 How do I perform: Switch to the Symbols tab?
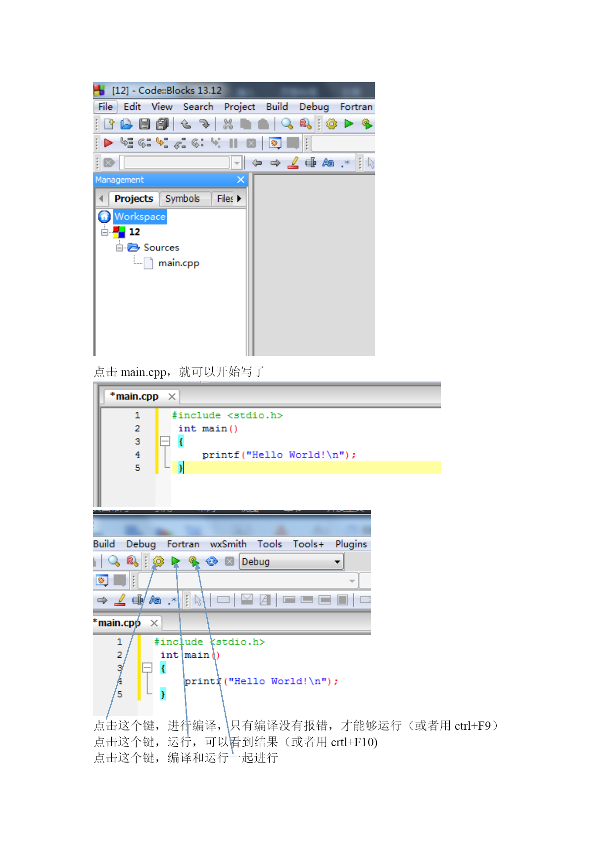tap(183, 198)
